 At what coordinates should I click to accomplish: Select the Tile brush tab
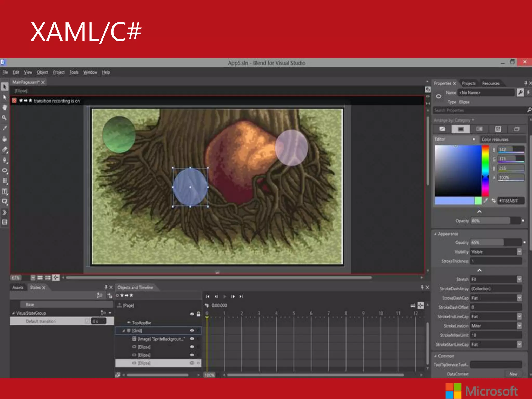pyautogui.click(x=498, y=129)
